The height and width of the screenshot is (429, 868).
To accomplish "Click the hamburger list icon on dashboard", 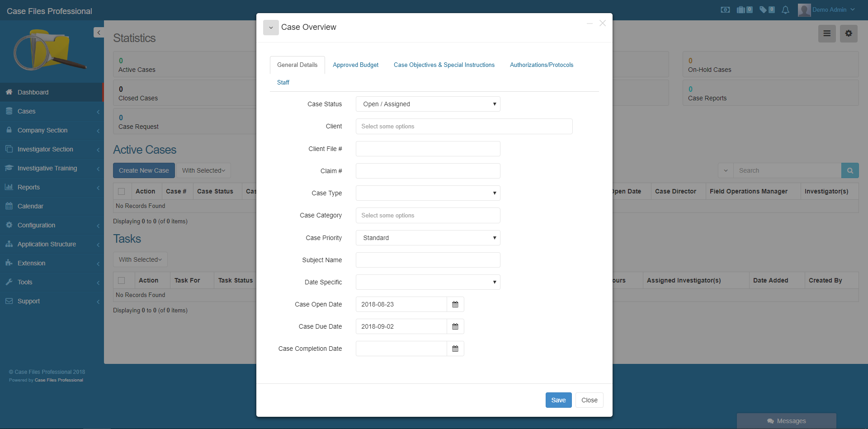I will pyautogui.click(x=827, y=33).
